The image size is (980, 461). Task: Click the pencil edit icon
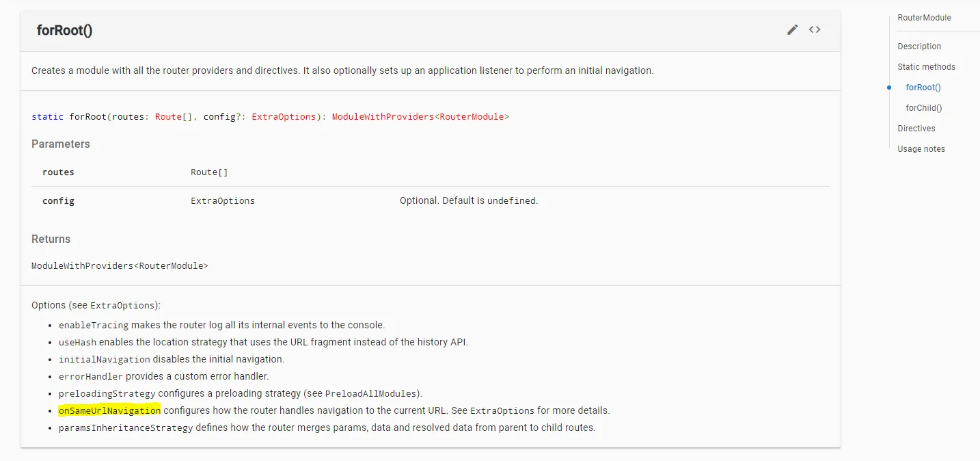(792, 29)
